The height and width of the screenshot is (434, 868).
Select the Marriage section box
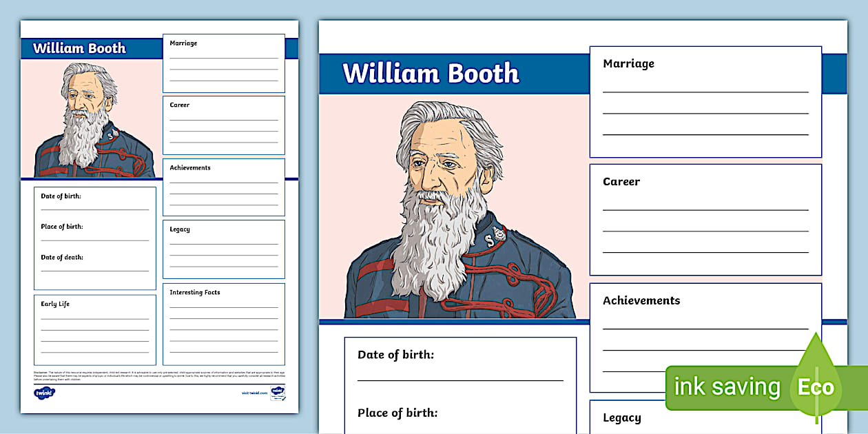pos(705,100)
